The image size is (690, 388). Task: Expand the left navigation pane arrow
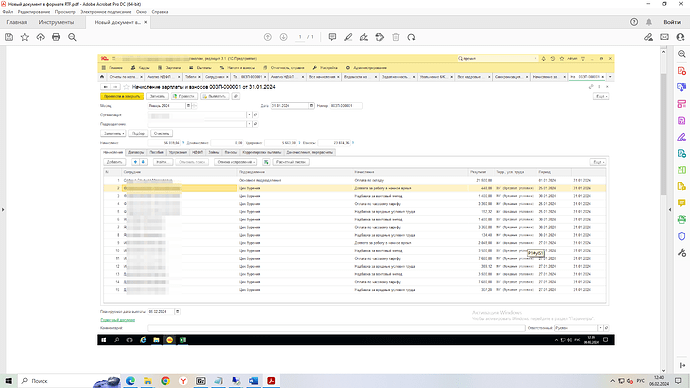[3, 209]
